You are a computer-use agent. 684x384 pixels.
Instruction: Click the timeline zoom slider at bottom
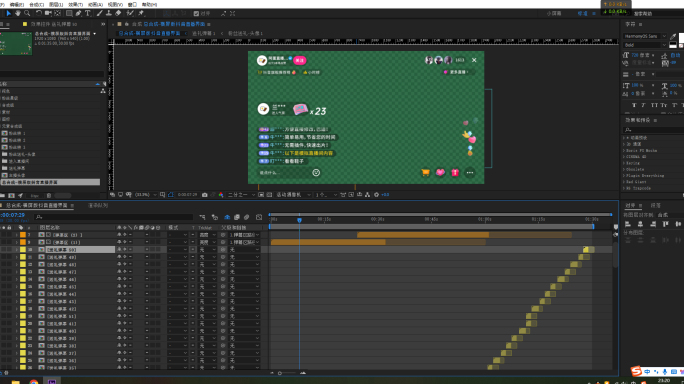(x=288, y=373)
